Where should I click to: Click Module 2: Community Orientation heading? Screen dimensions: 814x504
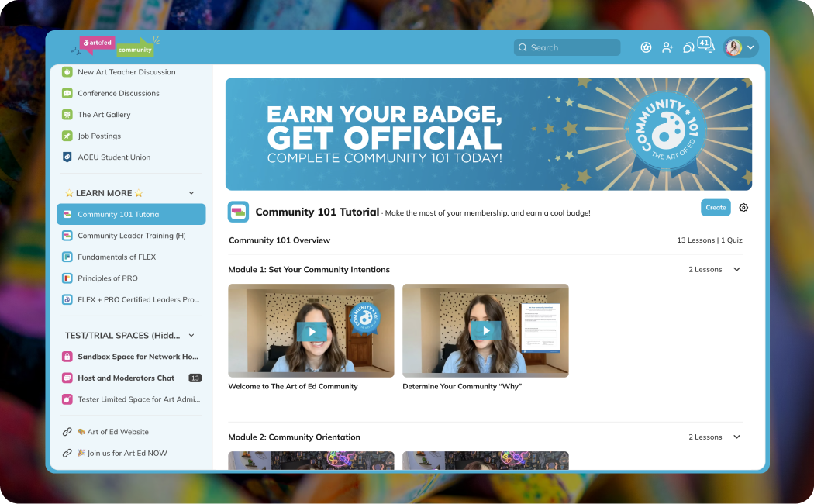click(x=295, y=437)
